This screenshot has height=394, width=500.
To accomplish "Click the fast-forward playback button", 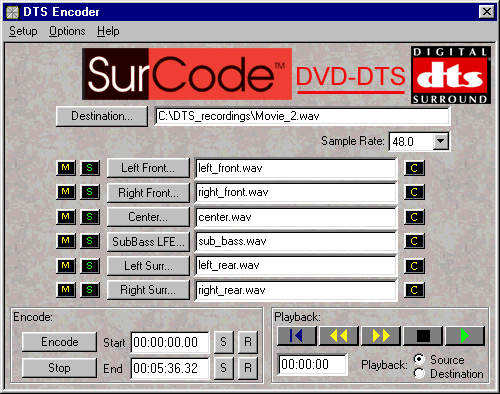I will coord(381,336).
